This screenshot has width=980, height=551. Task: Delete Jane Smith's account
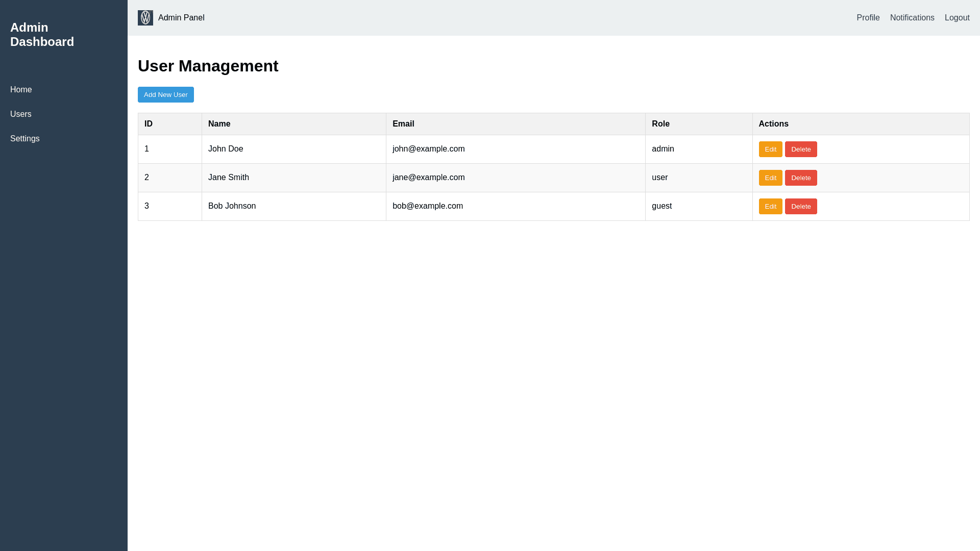(x=800, y=178)
